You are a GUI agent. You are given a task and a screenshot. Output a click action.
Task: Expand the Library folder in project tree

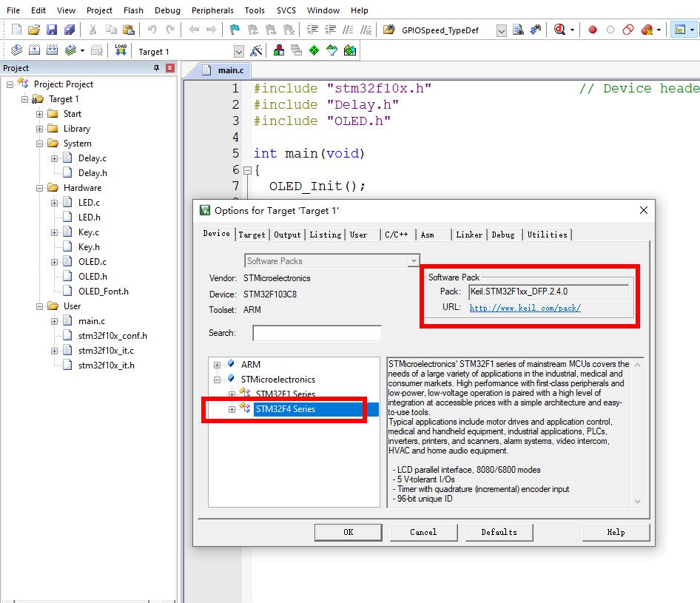[40, 129]
